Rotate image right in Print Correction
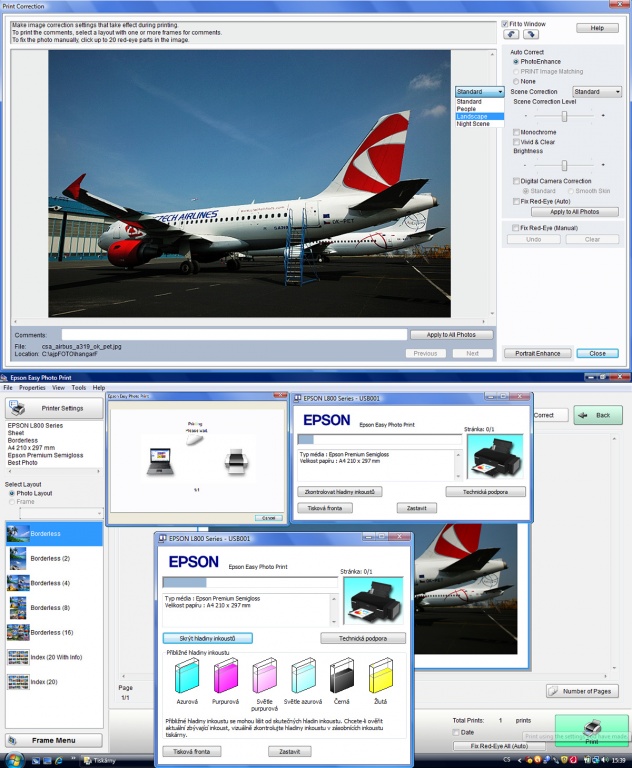Screen dimensions: 632x768 (531, 34)
